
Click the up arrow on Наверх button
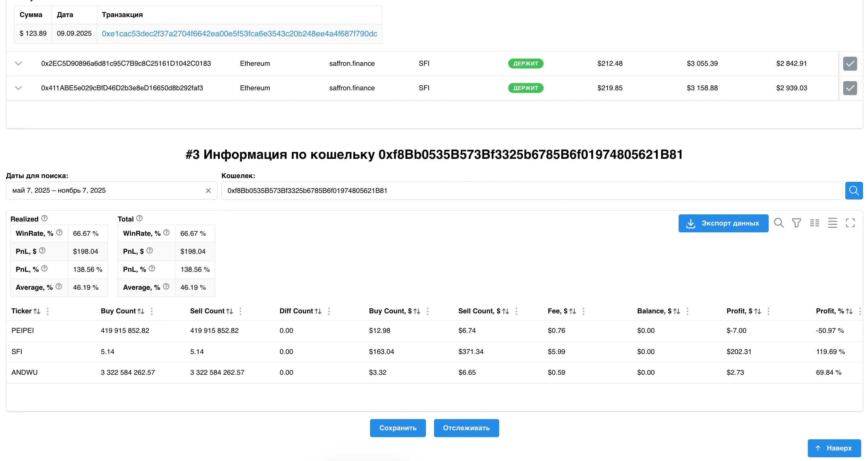pos(818,448)
